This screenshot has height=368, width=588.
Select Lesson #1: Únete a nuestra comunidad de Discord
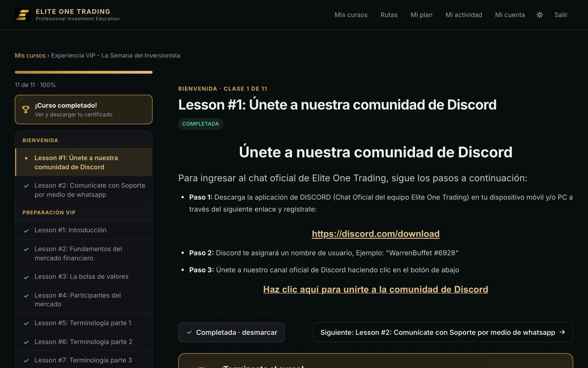(84, 162)
